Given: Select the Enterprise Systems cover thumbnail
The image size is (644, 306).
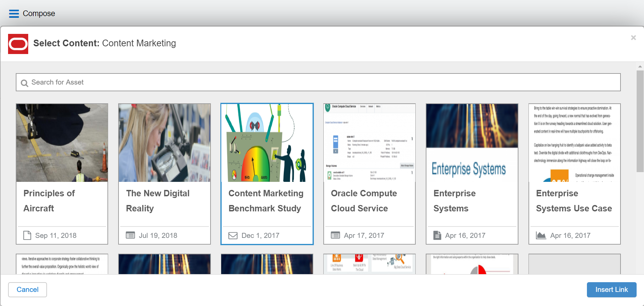Looking at the screenshot, I should [x=472, y=143].
